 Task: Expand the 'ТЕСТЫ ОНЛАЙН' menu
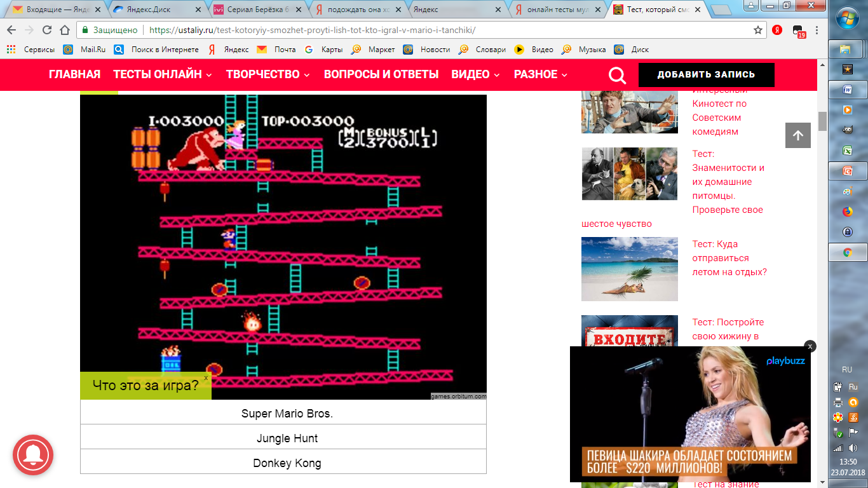tap(162, 74)
